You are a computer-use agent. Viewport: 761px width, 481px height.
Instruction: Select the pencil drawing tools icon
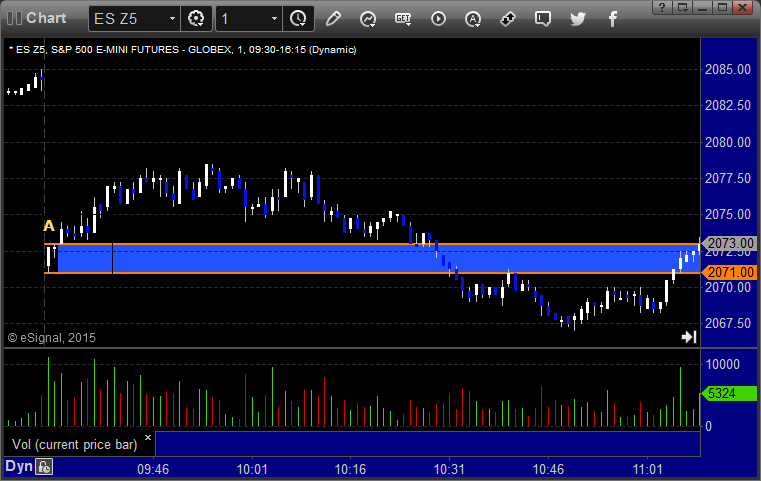point(333,19)
